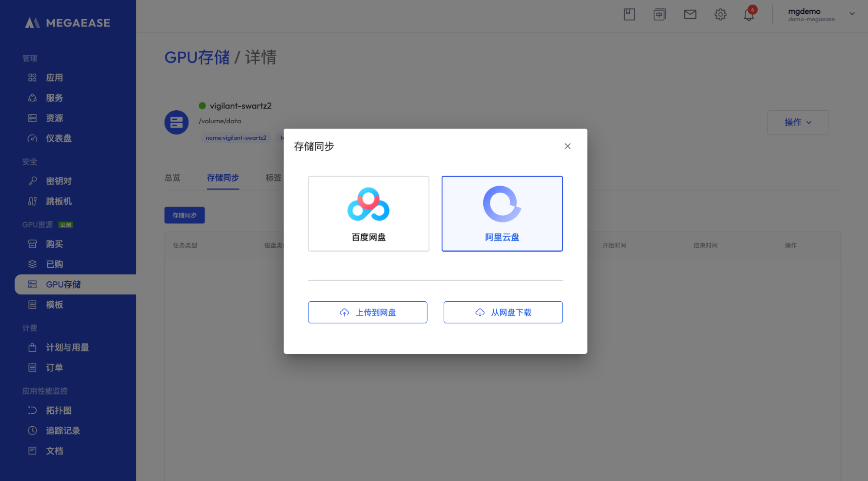This screenshot has width=868, height=481.
Task: Open the notification bell icon
Action: point(749,15)
